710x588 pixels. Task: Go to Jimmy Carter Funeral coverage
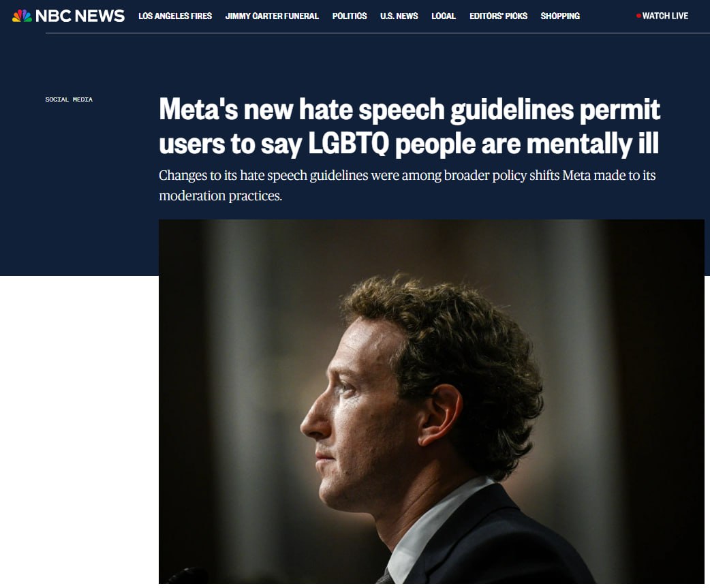pos(272,16)
